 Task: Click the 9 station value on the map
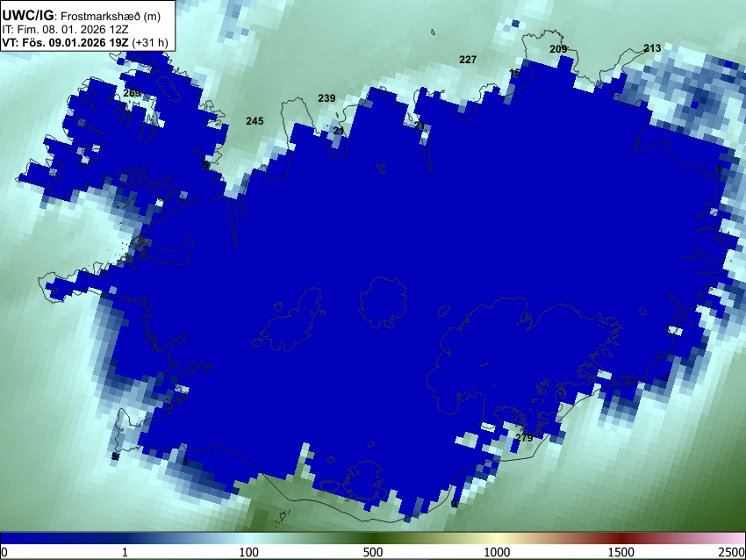click(454, 504)
